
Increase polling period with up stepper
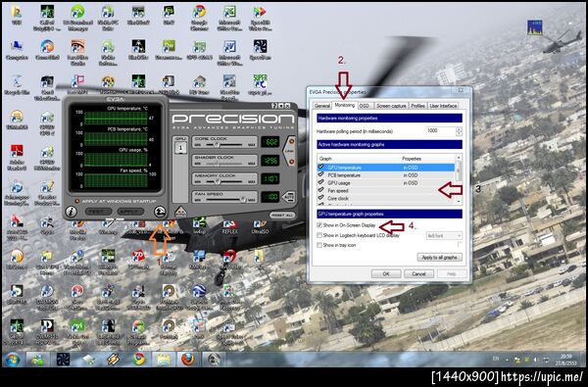point(459,129)
